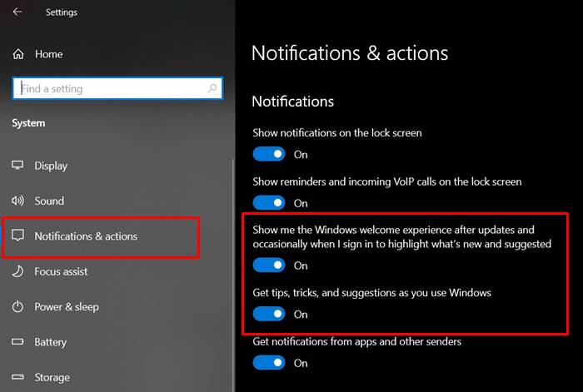Click the Power & sleep icon
This screenshot has width=583, height=392.
(x=17, y=306)
